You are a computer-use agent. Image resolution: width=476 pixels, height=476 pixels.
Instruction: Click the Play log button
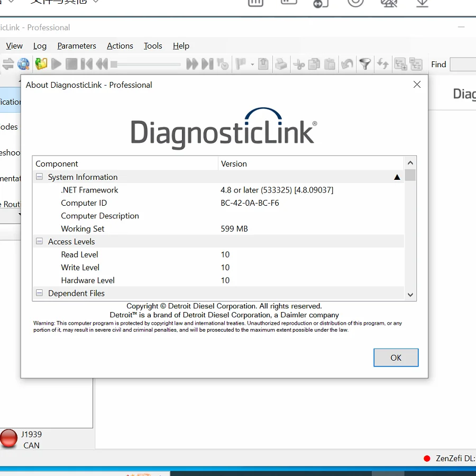tap(56, 64)
